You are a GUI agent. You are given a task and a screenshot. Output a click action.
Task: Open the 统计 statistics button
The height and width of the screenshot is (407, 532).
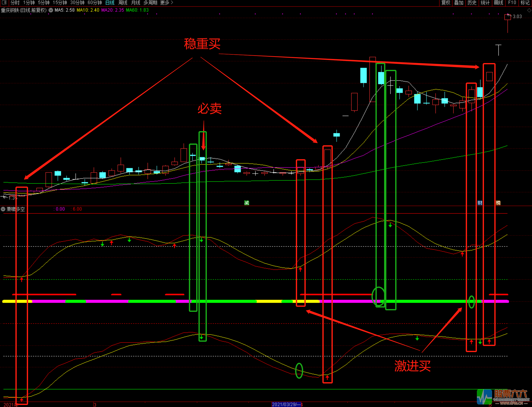coord(485,3)
